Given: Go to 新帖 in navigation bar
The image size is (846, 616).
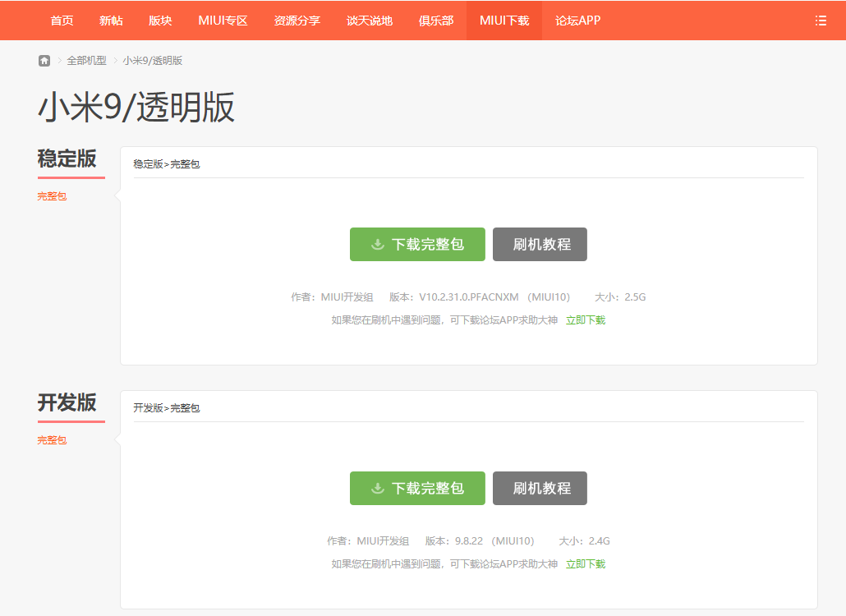Looking at the screenshot, I should 111,21.
